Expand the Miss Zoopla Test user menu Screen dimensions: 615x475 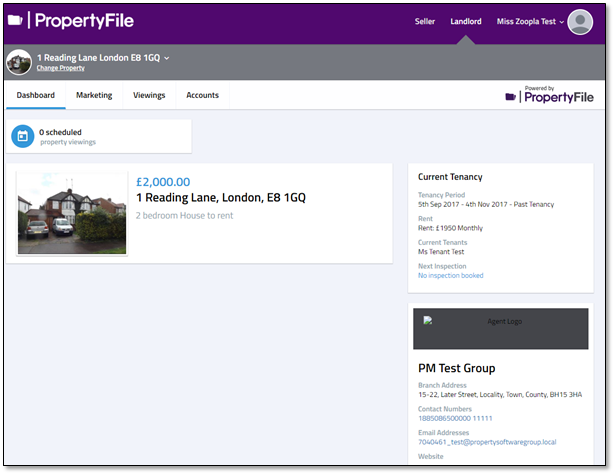pos(530,22)
